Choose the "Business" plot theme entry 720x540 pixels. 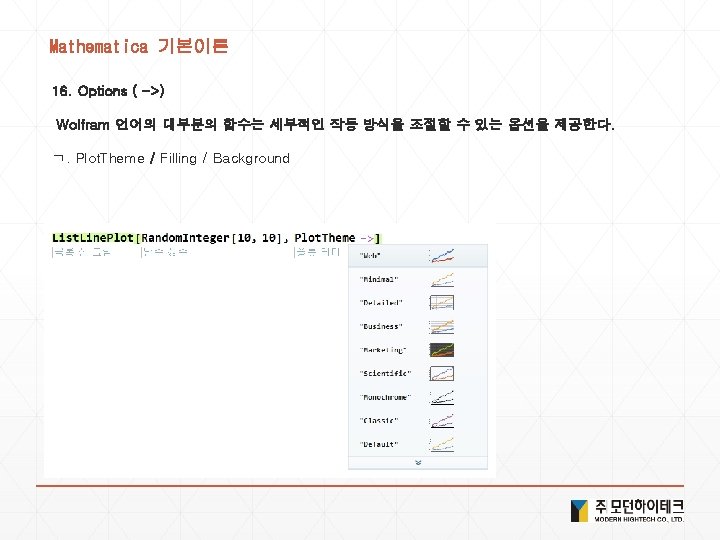(x=418, y=326)
